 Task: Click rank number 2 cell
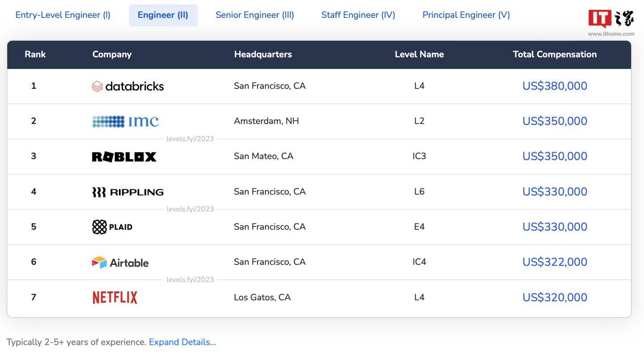tap(34, 121)
